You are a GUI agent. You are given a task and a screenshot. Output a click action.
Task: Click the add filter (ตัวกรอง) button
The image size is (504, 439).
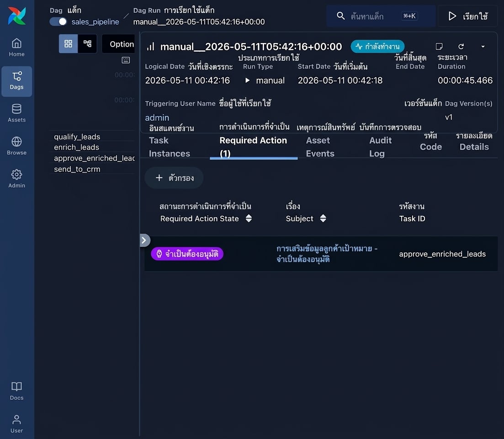click(174, 178)
